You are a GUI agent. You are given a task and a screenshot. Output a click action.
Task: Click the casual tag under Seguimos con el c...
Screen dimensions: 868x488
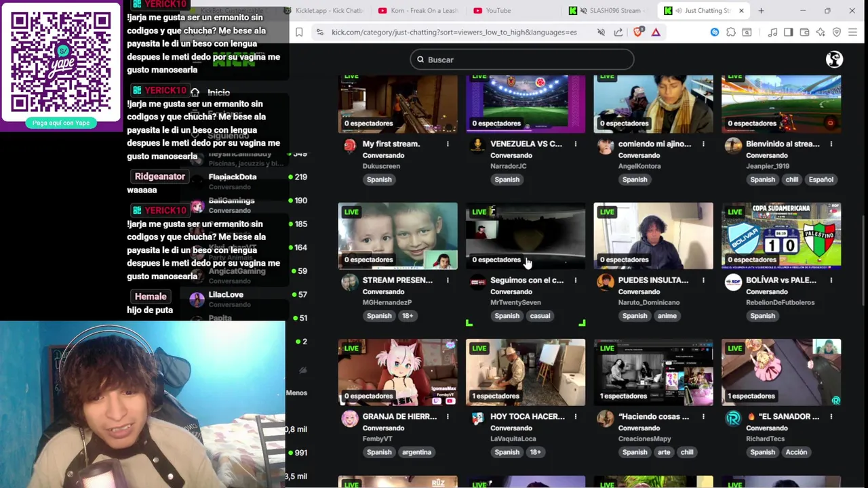(x=540, y=316)
